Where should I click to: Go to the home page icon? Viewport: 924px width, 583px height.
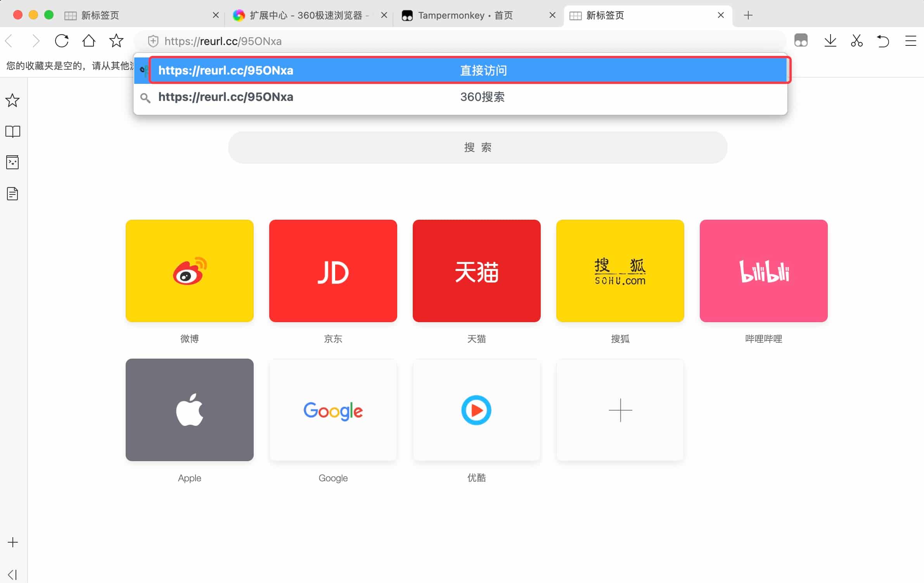[x=89, y=41]
